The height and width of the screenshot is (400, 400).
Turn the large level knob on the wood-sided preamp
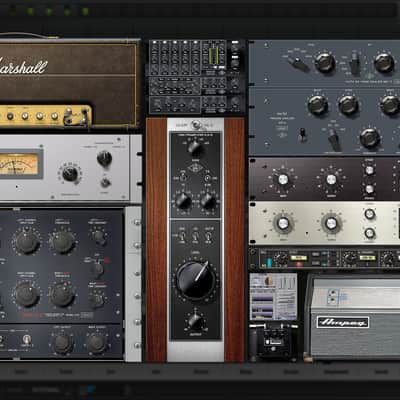tap(195, 280)
